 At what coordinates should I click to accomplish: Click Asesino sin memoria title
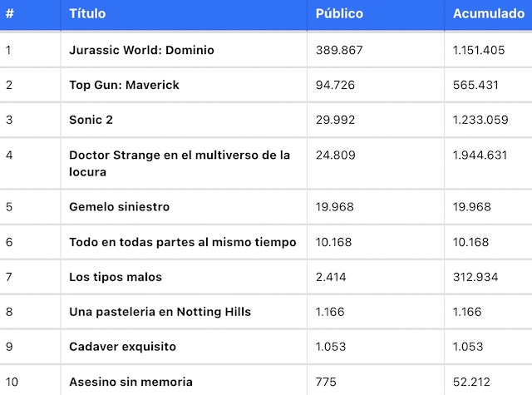point(131,382)
